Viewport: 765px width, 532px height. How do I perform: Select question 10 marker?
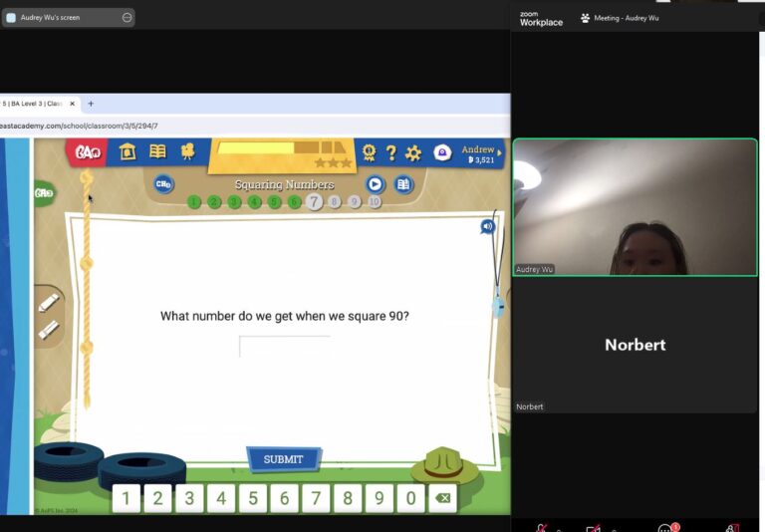375,201
